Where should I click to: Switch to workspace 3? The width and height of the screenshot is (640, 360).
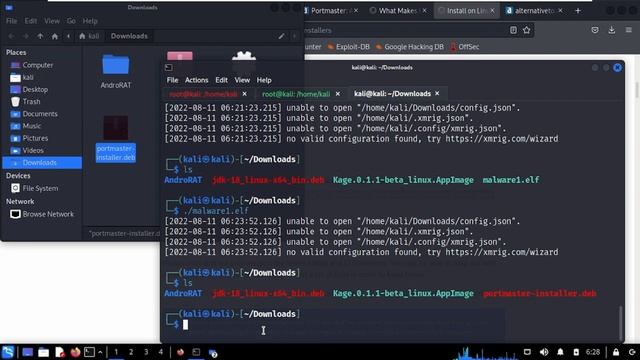(146, 352)
